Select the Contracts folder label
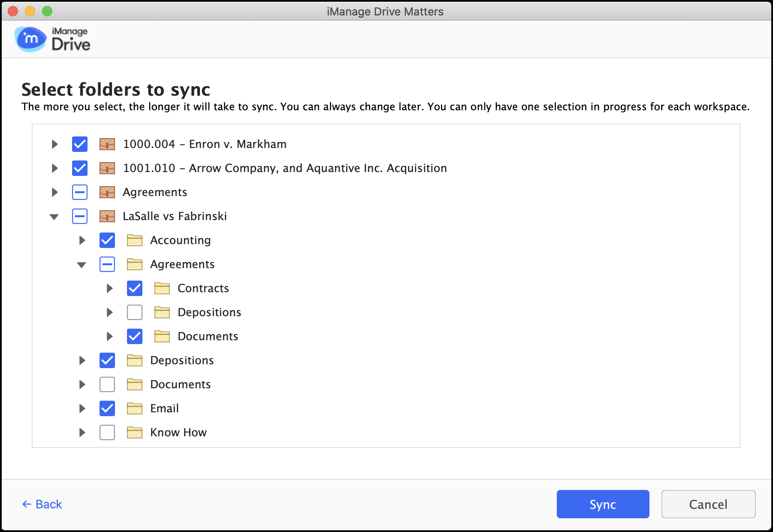773x532 pixels. click(x=203, y=288)
